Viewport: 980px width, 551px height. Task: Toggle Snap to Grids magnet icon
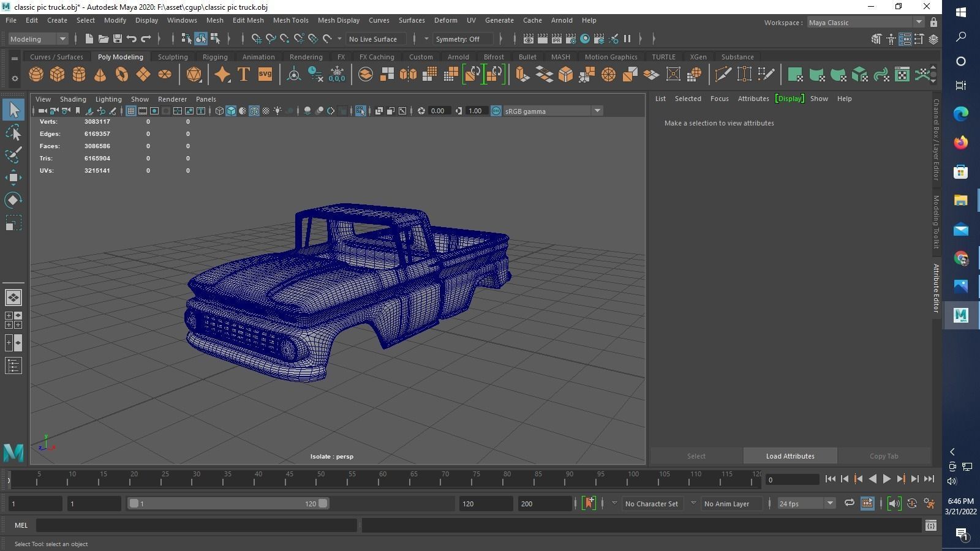pos(256,39)
